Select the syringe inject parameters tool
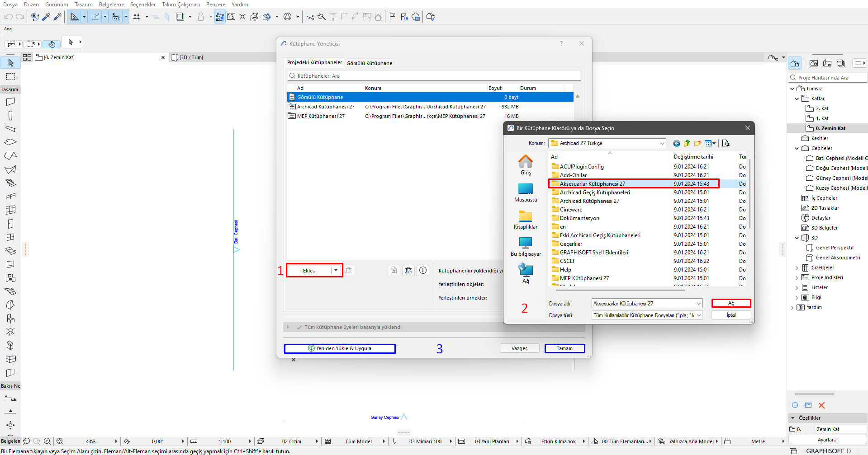 tap(57, 17)
